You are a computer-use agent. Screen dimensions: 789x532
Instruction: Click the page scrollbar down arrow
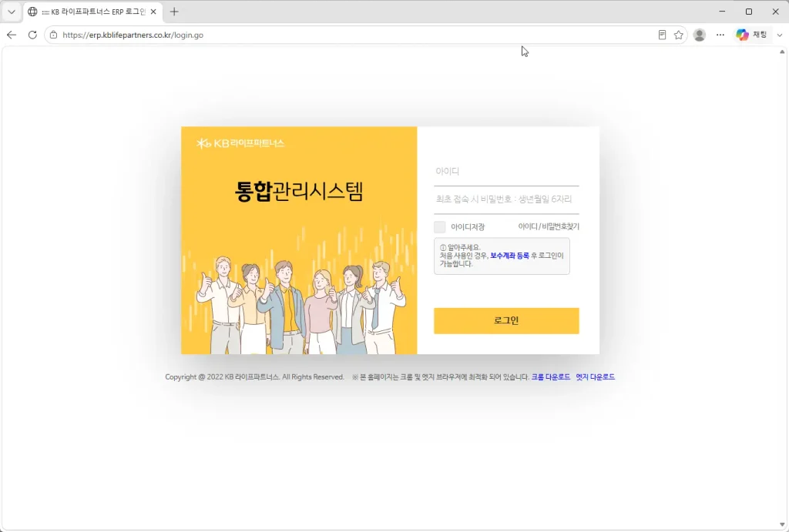coord(782,524)
